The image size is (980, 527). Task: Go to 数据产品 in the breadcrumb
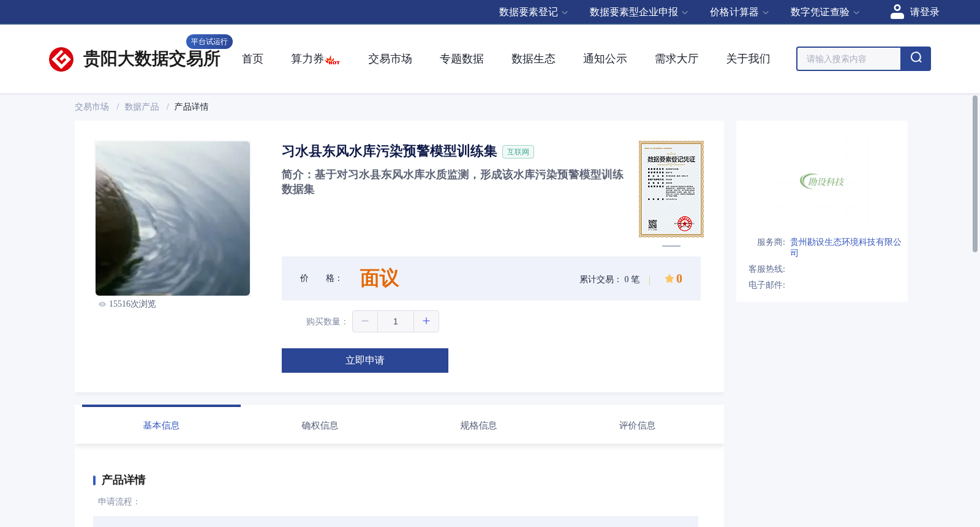(142, 107)
